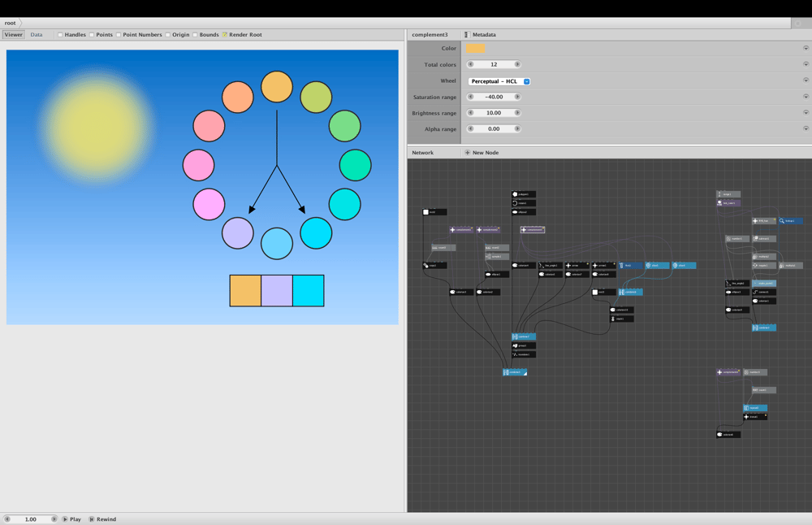Select the repeat1 node
This screenshot has height=525, width=812.
point(755,407)
